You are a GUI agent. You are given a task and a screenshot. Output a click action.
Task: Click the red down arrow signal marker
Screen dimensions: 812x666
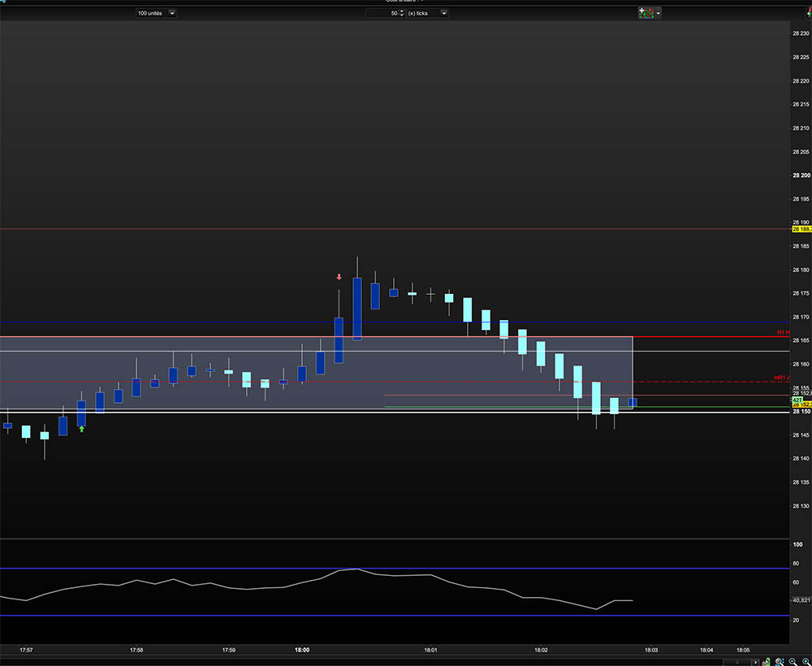coord(339,277)
